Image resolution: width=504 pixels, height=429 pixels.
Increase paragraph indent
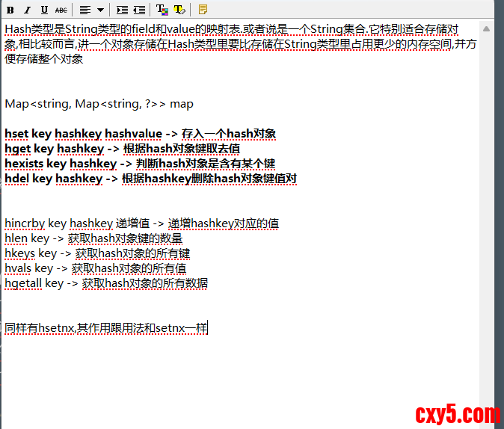point(123,10)
